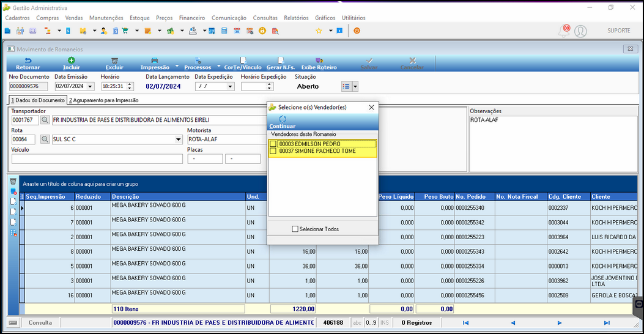
Task: Click the yellow star favorites icon
Action: 319,31
